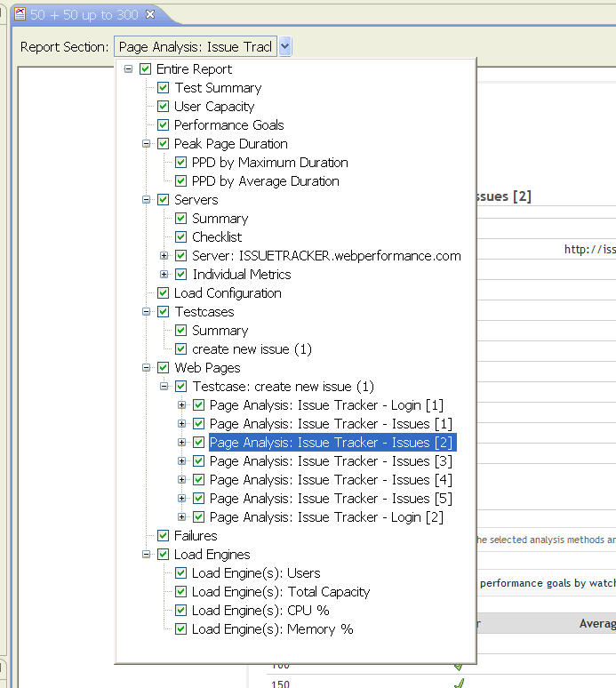
Task: Toggle the Peak Page Duration checkbox
Action: [164, 143]
